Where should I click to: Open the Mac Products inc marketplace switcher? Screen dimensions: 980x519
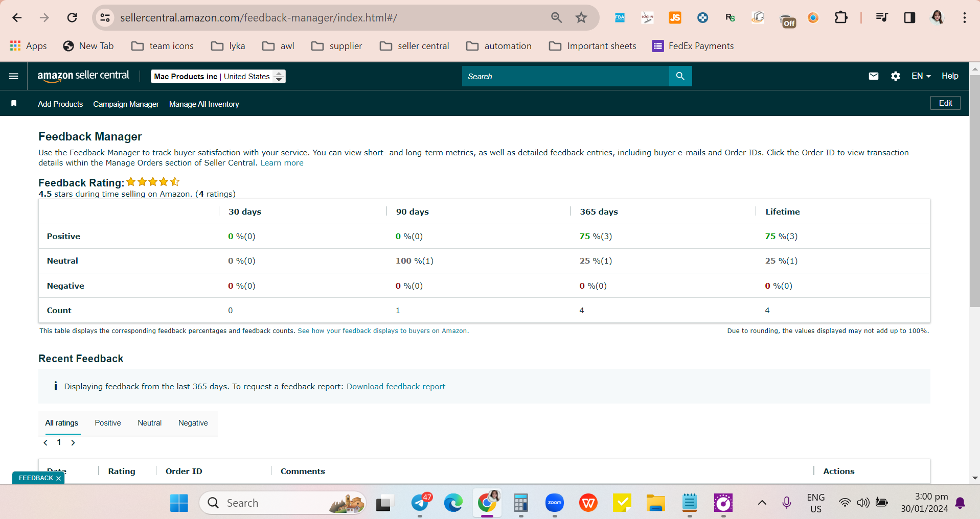[x=218, y=77]
